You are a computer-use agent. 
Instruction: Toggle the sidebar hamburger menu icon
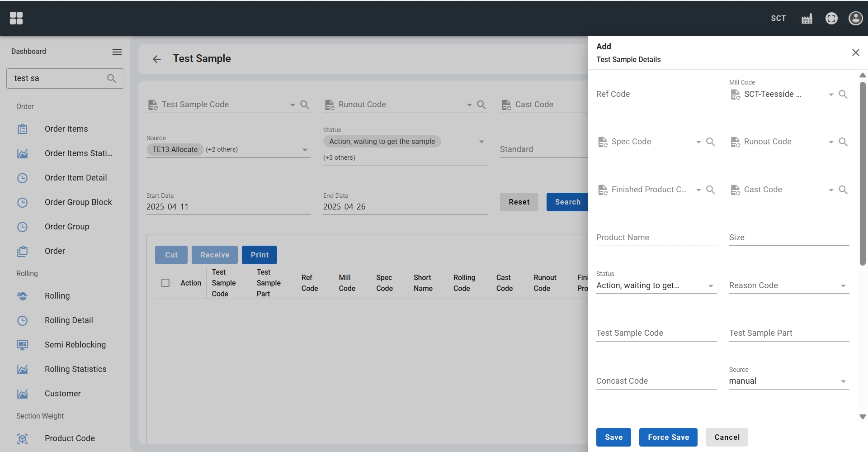pos(117,52)
